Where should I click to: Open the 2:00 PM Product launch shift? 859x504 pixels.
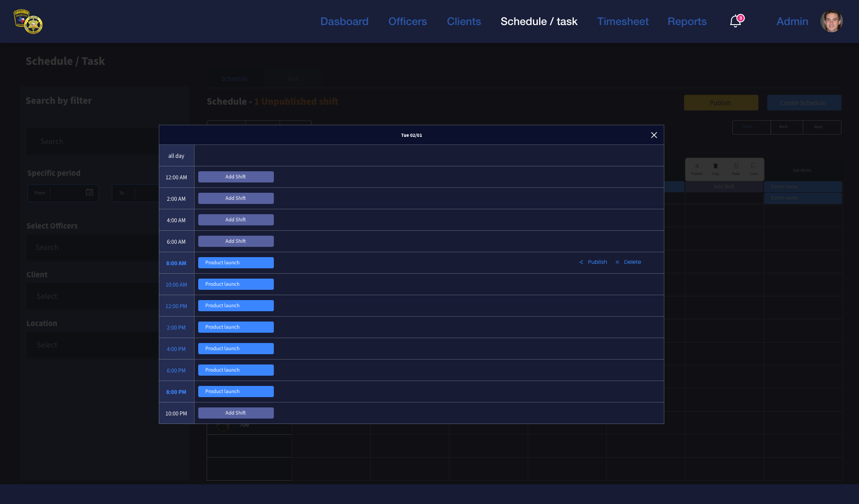pos(236,327)
